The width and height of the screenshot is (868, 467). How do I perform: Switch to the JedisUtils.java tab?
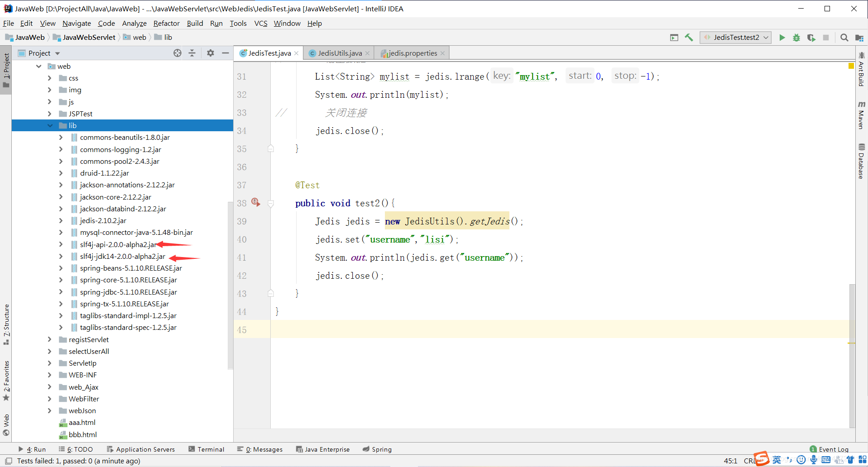(x=340, y=53)
